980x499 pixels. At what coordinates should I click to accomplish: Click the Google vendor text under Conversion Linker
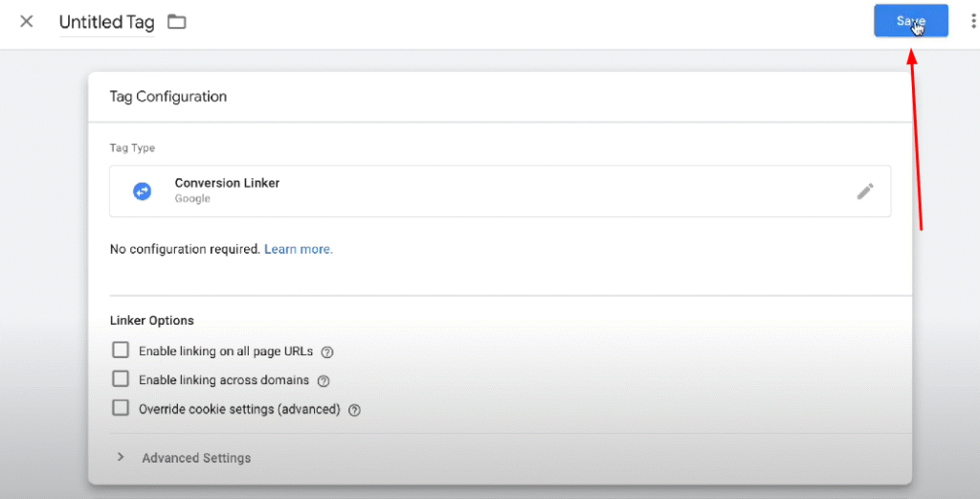(x=192, y=199)
